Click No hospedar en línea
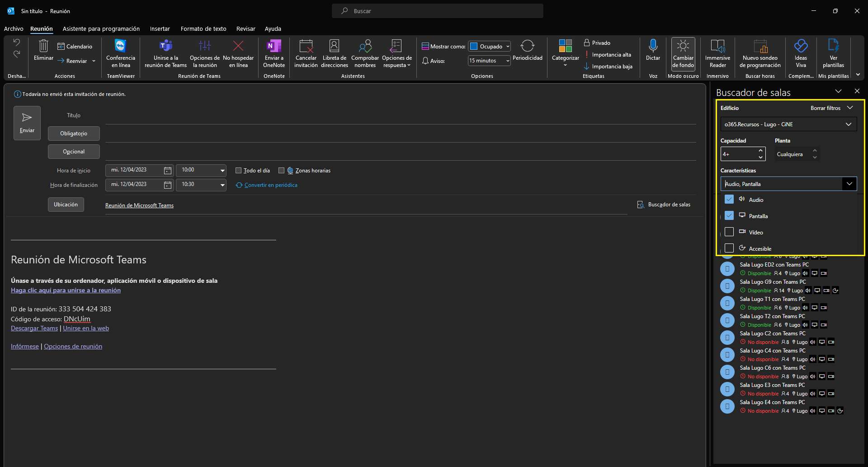 click(238, 53)
